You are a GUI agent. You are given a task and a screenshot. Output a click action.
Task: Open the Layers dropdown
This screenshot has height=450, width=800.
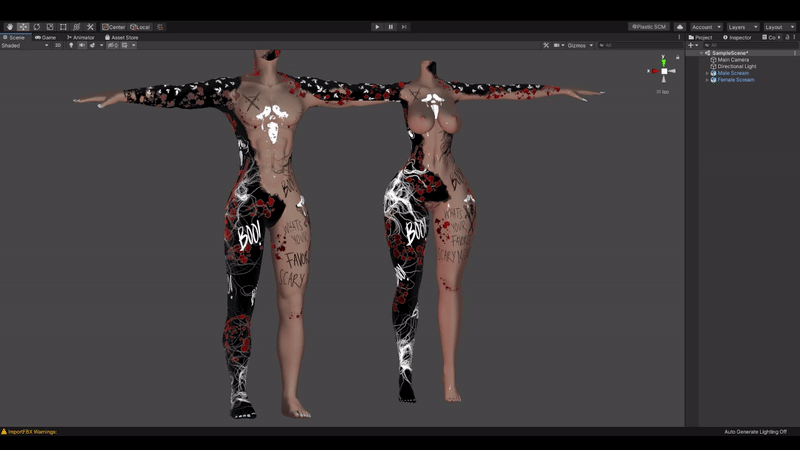(742, 27)
